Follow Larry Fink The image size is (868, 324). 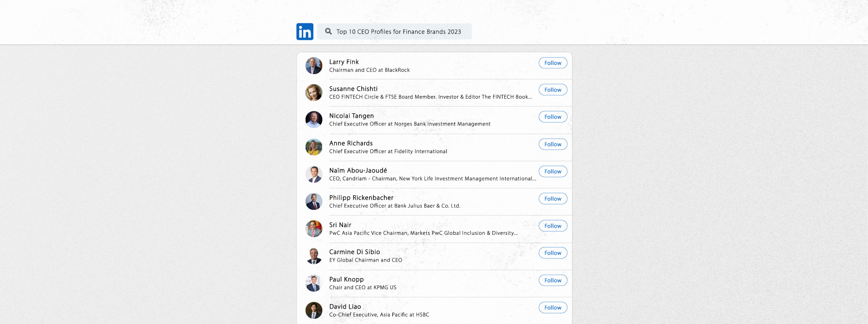coord(553,63)
